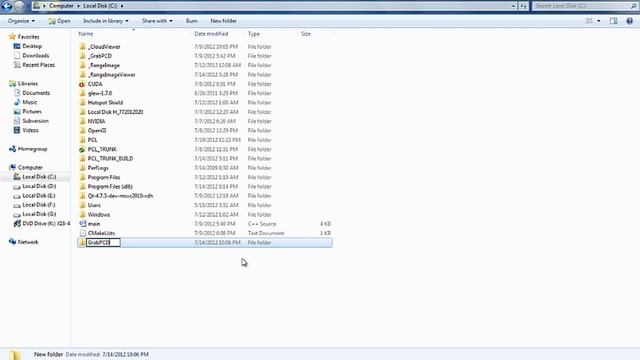The width and height of the screenshot is (640, 360).
Task: Open the Share with dropdown
Action: click(157, 21)
